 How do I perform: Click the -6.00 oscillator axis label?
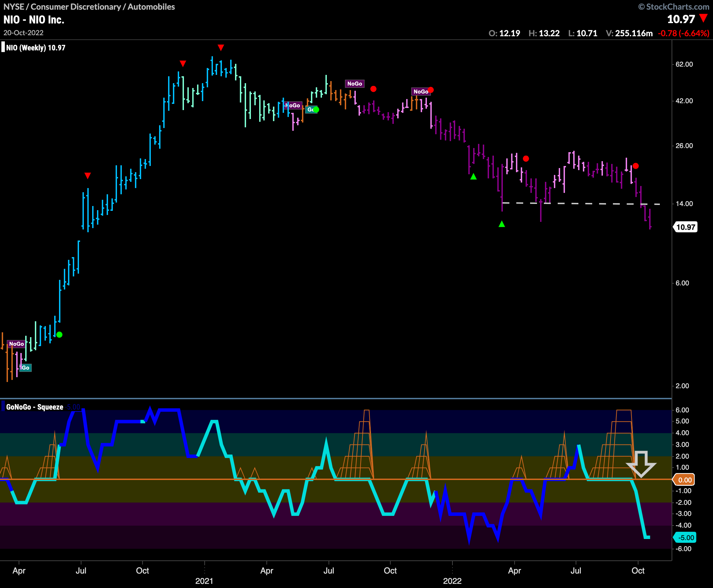pos(683,549)
